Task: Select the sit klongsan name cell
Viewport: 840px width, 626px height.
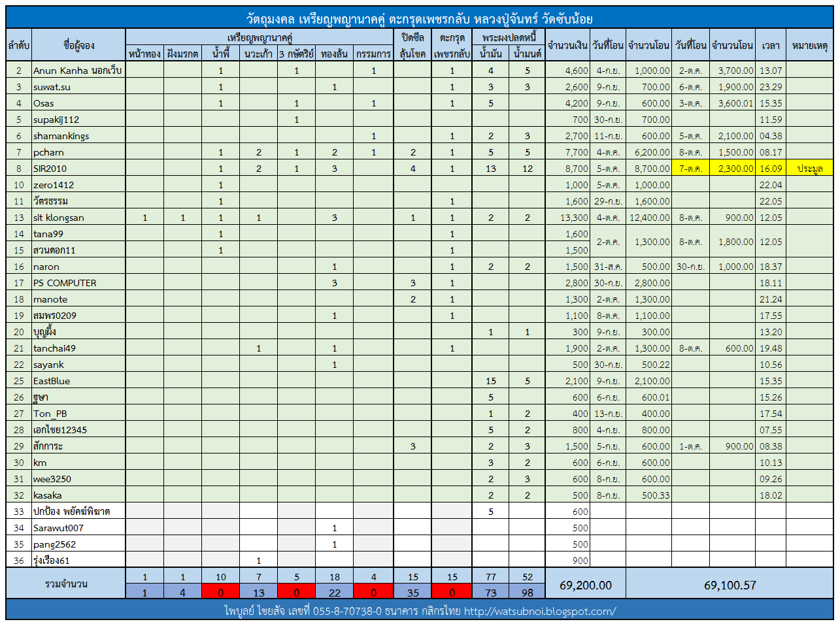Action: coord(78,218)
